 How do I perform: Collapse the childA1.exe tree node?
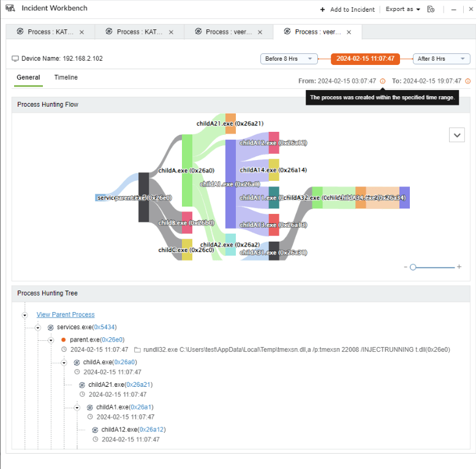[x=77, y=408]
